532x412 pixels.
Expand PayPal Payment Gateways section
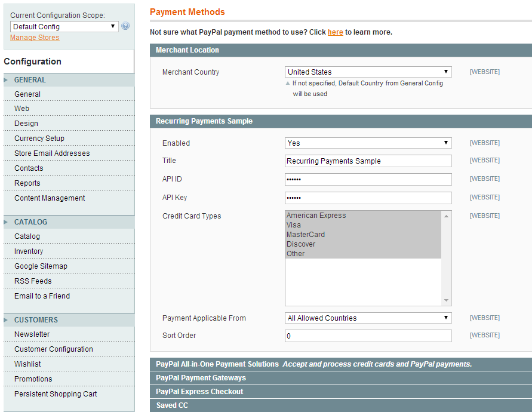[341, 378]
